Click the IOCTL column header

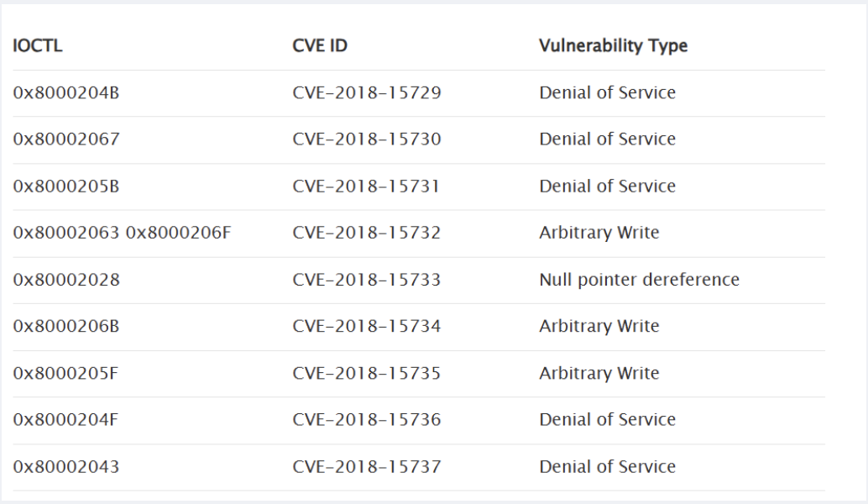(x=38, y=45)
